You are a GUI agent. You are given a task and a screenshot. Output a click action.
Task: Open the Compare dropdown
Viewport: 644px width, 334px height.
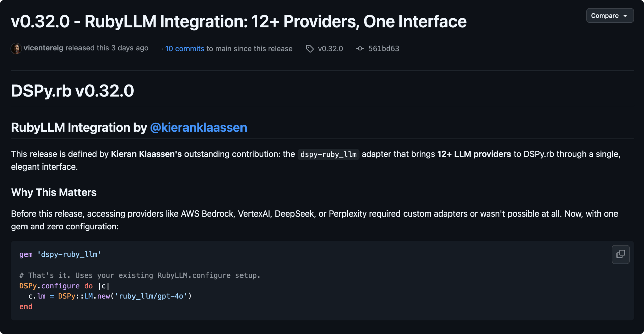point(609,16)
